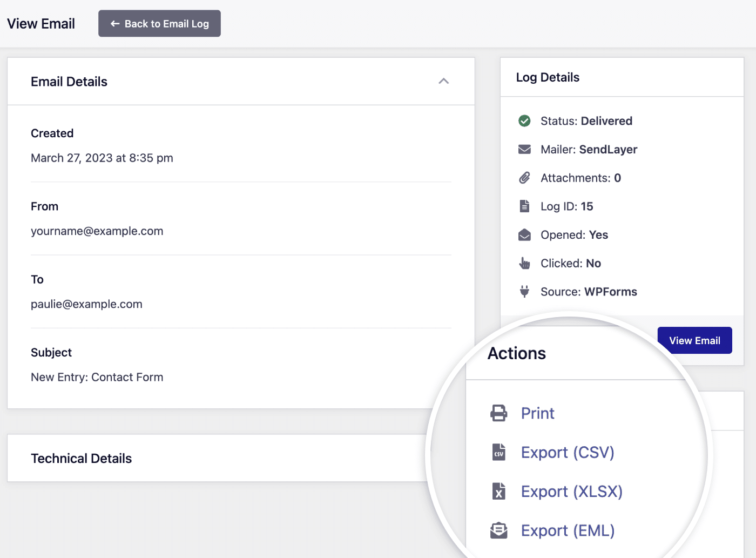The width and height of the screenshot is (756, 558).
Task: Click the Clicked: No text
Action: click(x=571, y=264)
